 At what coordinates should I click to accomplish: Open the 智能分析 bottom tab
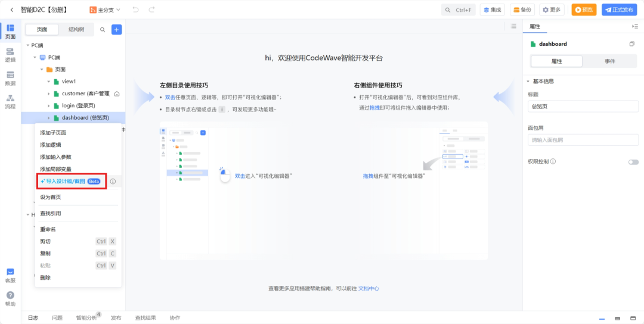(86, 318)
